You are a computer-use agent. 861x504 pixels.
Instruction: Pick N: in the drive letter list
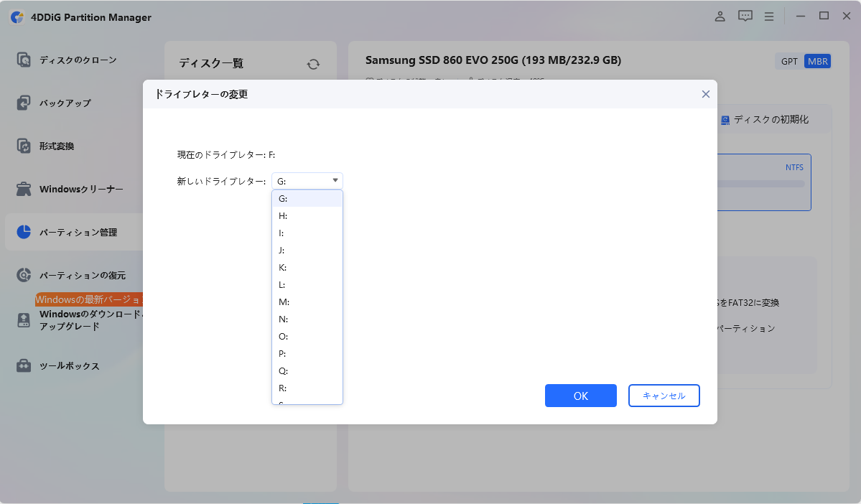click(x=307, y=319)
